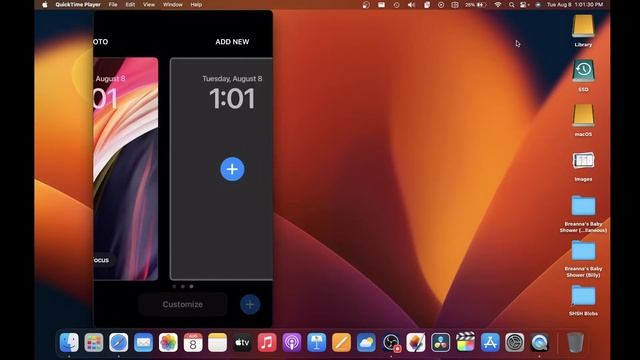Open Pages from the Dock
Viewport: 640px width, 360px height.
pos(341,342)
